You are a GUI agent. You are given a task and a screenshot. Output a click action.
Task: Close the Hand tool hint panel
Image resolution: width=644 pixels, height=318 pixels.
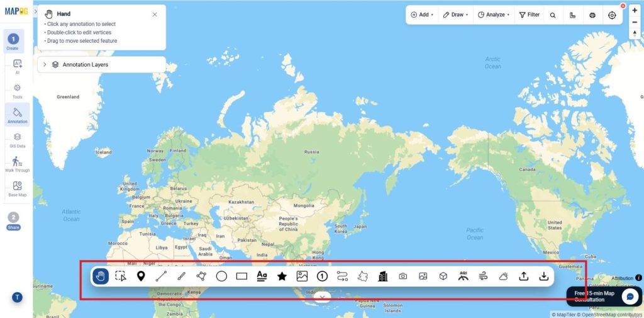[155, 14]
